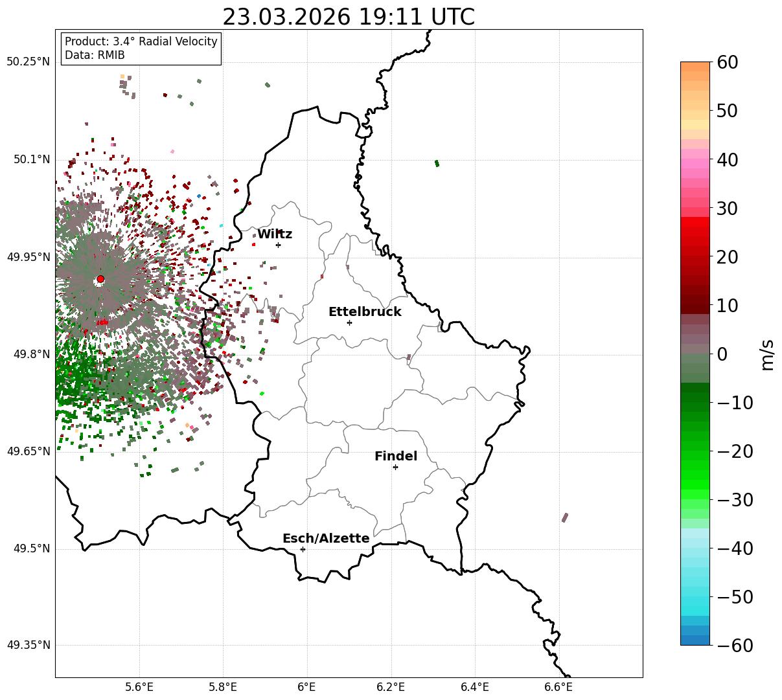782x700 pixels.
Task: Click the colorbar 30 tick label
Action: (x=727, y=209)
